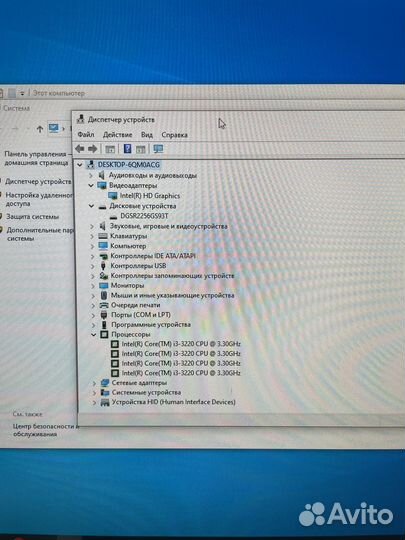Click the blue Help question-mark toolbar icon

pos(127,149)
